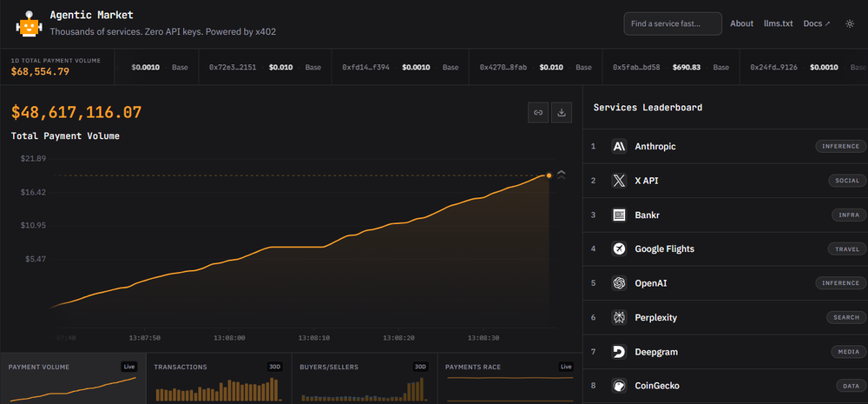This screenshot has width=868, height=404.
Task: Click the SEARCH tag beside Perplexity
Action: point(845,317)
